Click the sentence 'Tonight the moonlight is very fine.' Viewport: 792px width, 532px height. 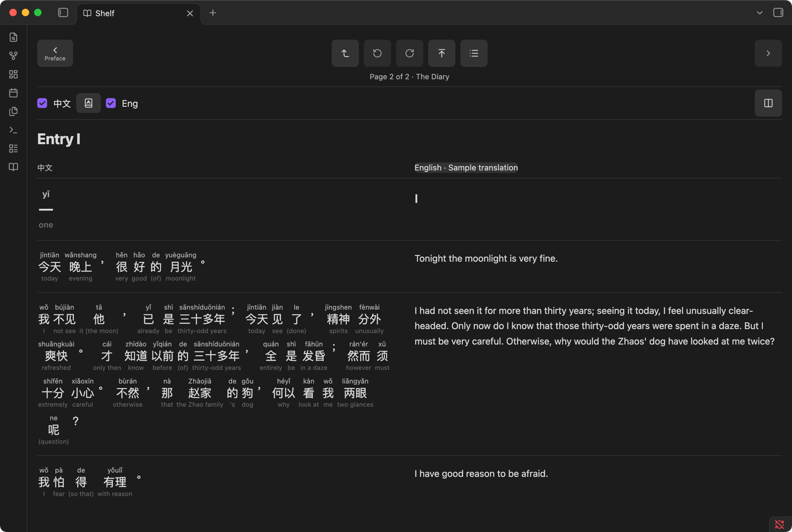tap(486, 258)
